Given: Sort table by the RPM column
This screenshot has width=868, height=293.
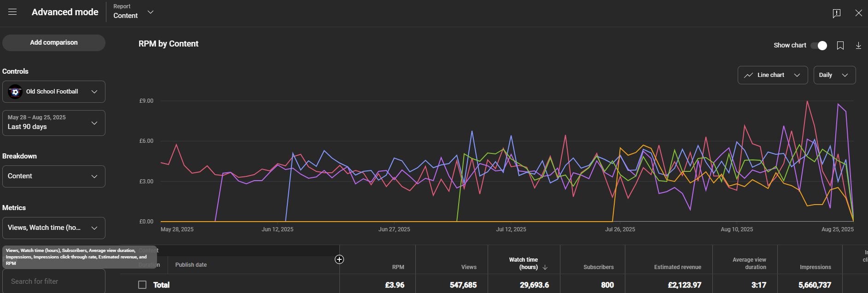Looking at the screenshot, I should point(398,267).
